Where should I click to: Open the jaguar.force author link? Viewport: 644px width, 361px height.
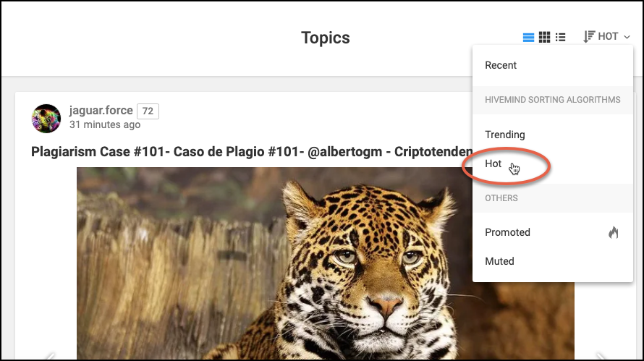pyautogui.click(x=101, y=111)
